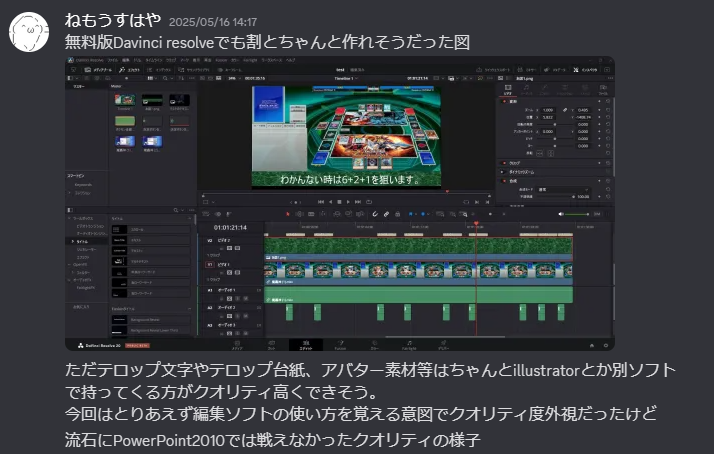Click the home project manager icon
The width and height of the screenshot is (714, 454).
click(592, 346)
